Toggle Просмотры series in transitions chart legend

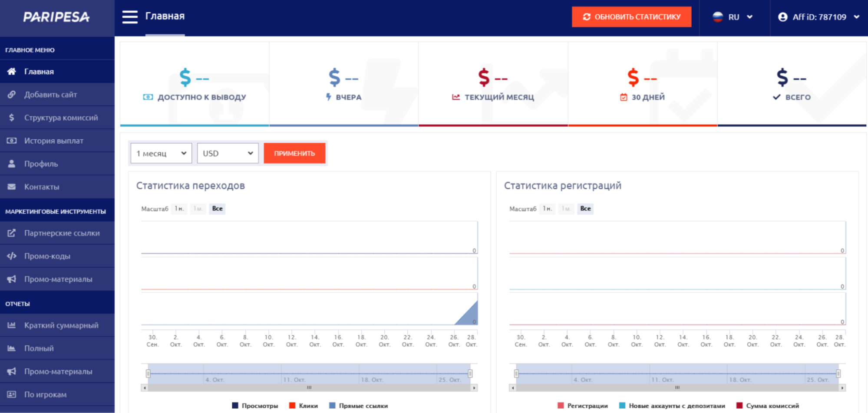[255, 406]
